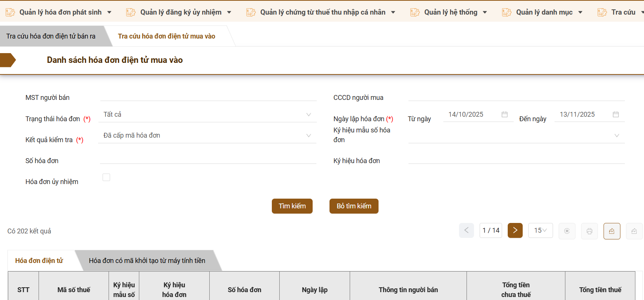Click the view invoice eye icon
Image resolution: width=644 pixels, height=300 pixels.
pos(567,231)
